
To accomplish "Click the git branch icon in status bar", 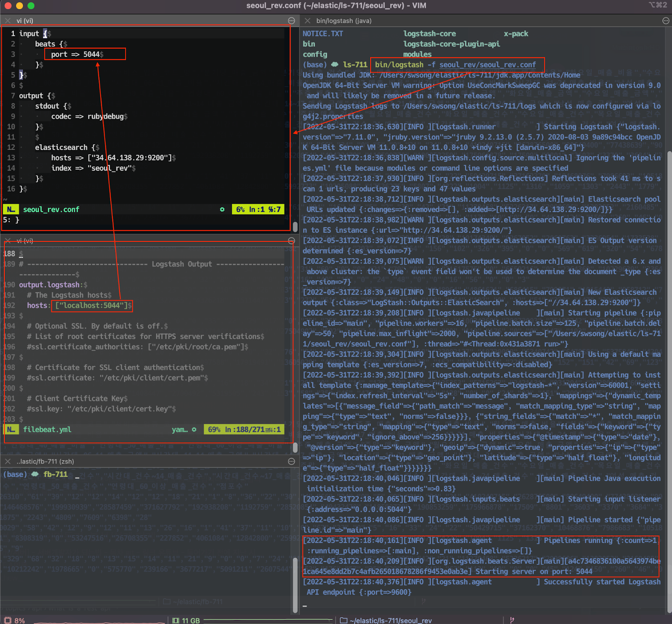I will (x=512, y=620).
